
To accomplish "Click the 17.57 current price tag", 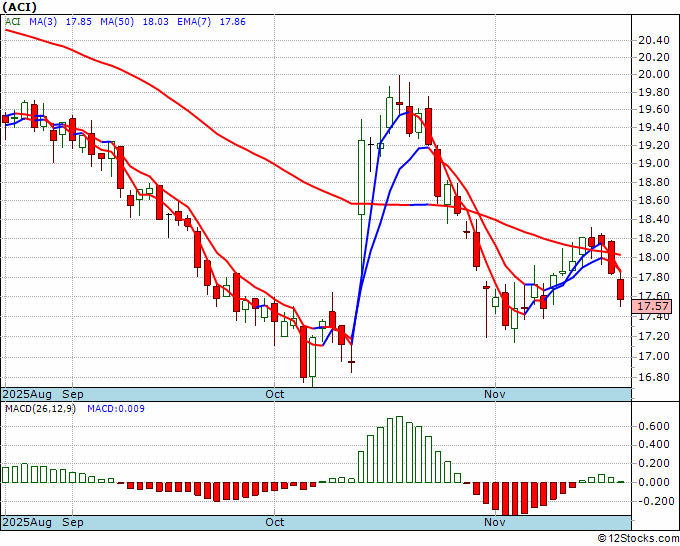I will (x=652, y=306).
